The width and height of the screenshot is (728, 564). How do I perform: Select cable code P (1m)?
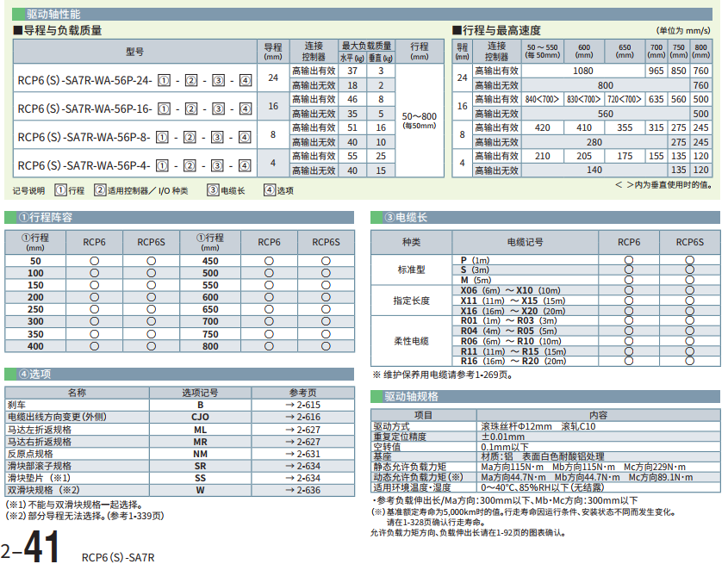click(475, 260)
